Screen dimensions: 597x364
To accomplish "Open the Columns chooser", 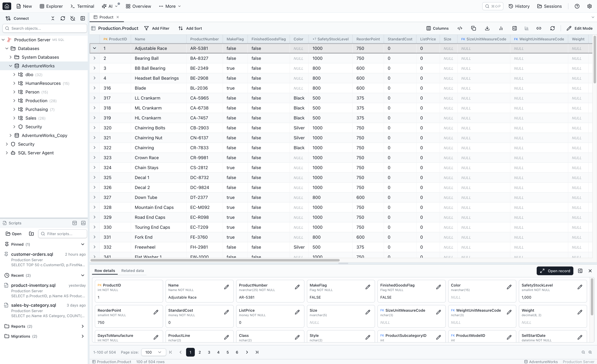I will 438,28.
